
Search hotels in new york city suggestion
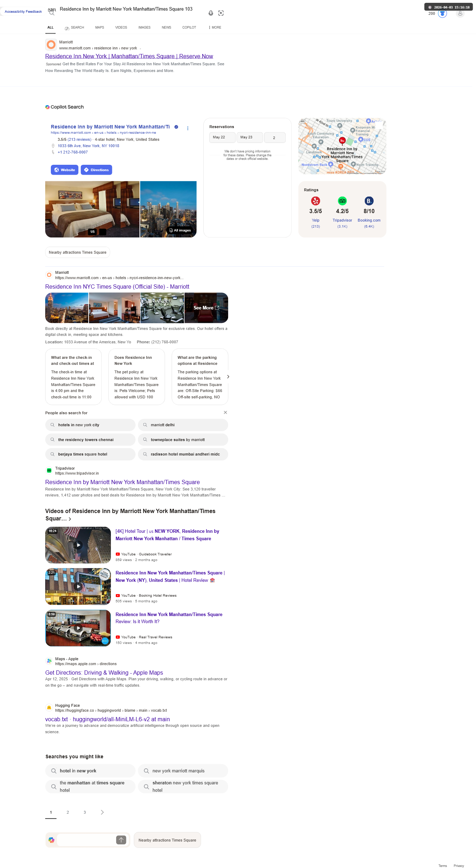click(x=90, y=425)
